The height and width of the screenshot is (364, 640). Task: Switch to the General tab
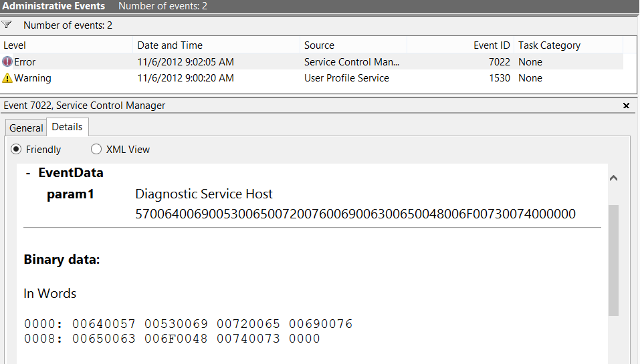tap(26, 128)
